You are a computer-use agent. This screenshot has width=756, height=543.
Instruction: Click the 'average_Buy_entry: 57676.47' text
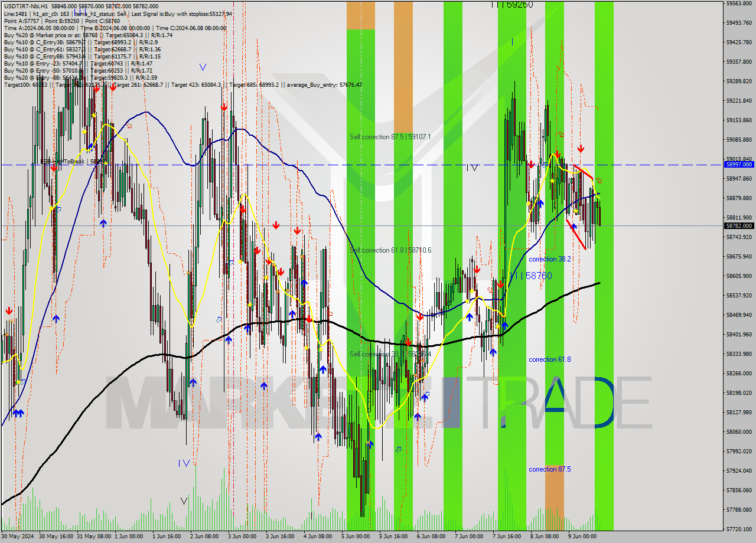point(325,84)
